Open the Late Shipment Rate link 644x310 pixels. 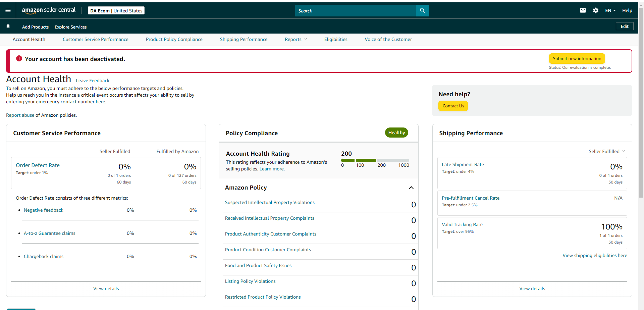[463, 164]
